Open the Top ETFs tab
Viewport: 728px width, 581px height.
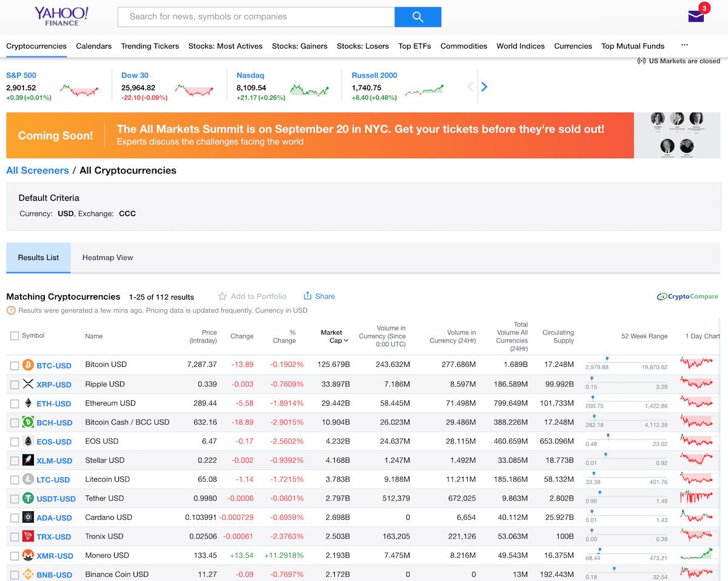(414, 46)
